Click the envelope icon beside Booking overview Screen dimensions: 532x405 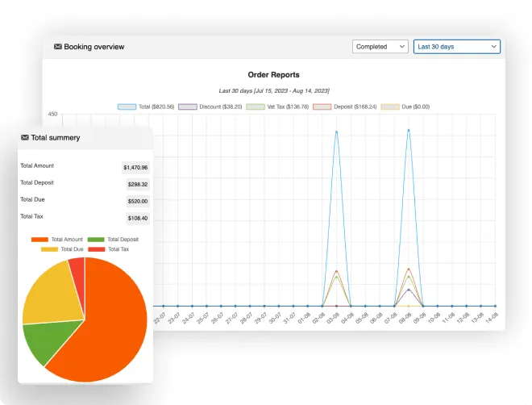[x=58, y=47]
